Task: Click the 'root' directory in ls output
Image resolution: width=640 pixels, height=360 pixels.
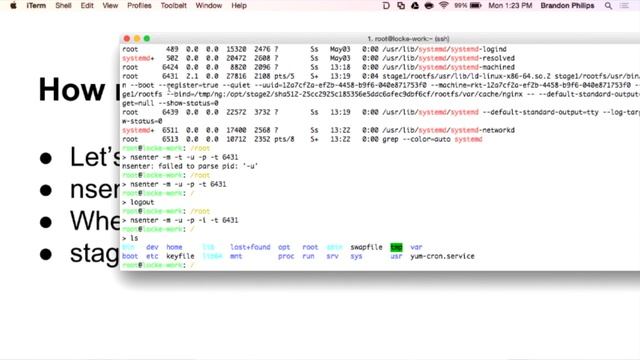Action: [310, 247]
